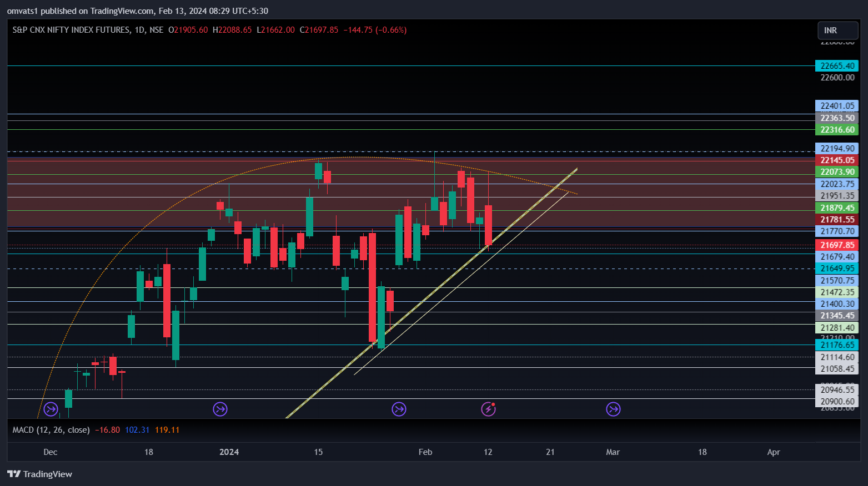The width and height of the screenshot is (868, 486).
Task: Click the MACD value 102.31
Action: click(137, 430)
